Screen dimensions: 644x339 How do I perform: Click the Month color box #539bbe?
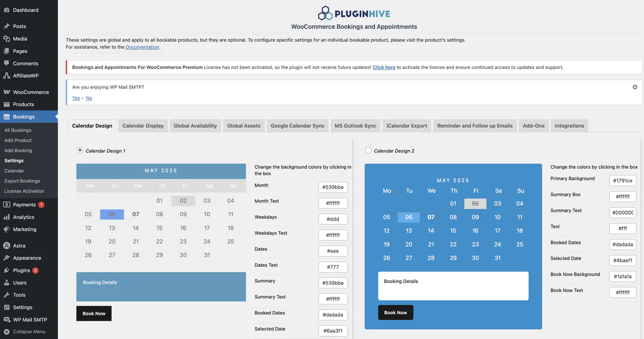click(333, 188)
